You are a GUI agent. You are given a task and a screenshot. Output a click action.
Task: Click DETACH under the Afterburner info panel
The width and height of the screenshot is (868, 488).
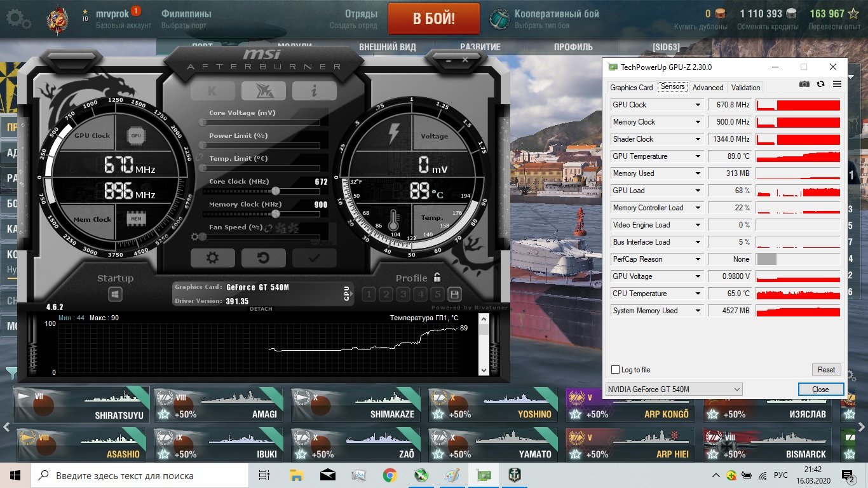pos(261,309)
